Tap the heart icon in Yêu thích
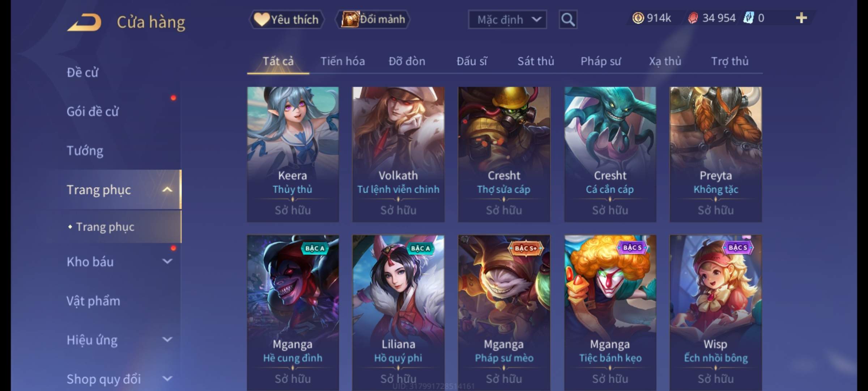The image size is (868, 391). click(x=261, y=19)
